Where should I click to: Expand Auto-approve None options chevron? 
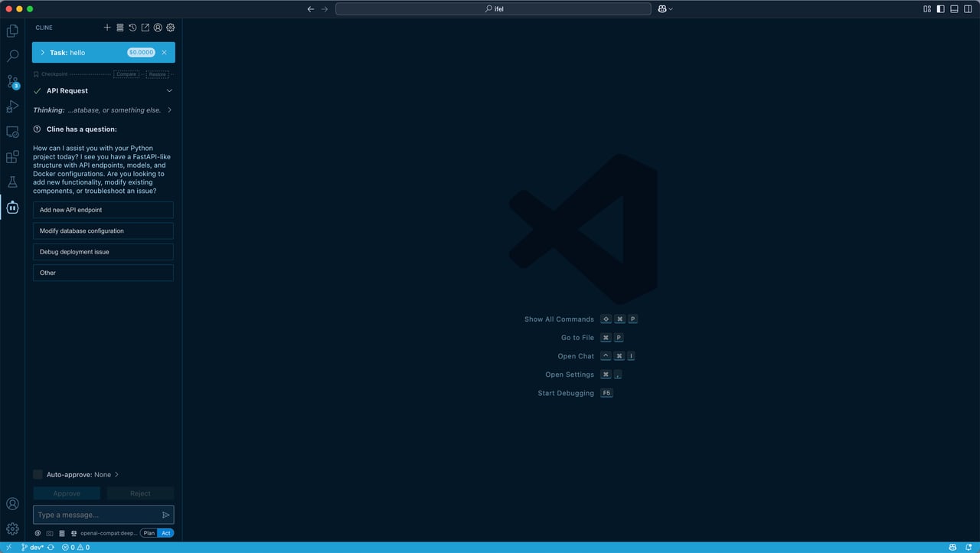(116, 475)
